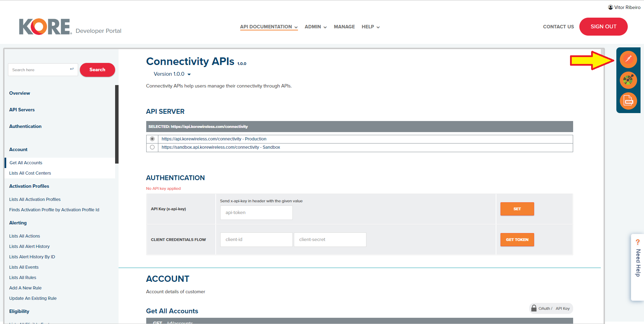
Task: Click the Need Help question mark icon
Action: [638, 242]
